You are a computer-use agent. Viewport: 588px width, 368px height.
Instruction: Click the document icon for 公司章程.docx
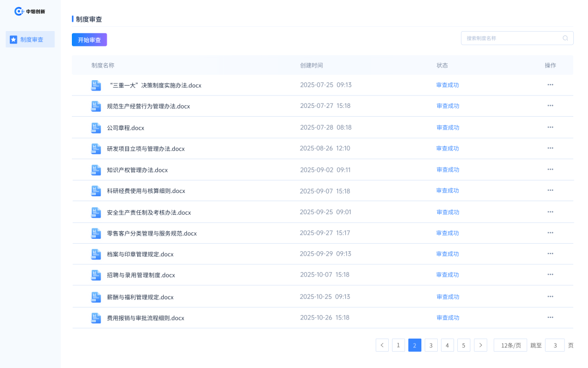[x=96, y=128]
